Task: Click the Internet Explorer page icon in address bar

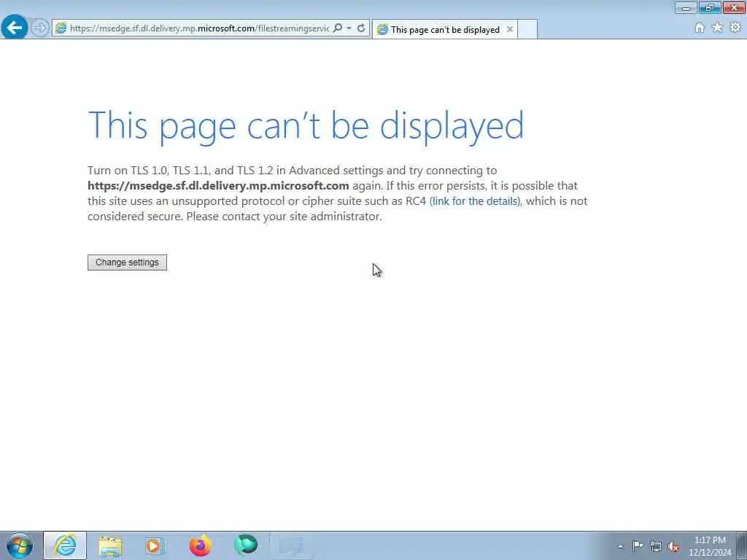Action: tap(61, 28)
